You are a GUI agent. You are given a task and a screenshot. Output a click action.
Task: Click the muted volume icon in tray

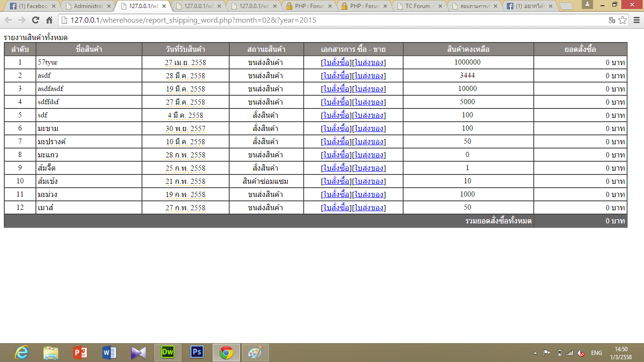(581, 353)
